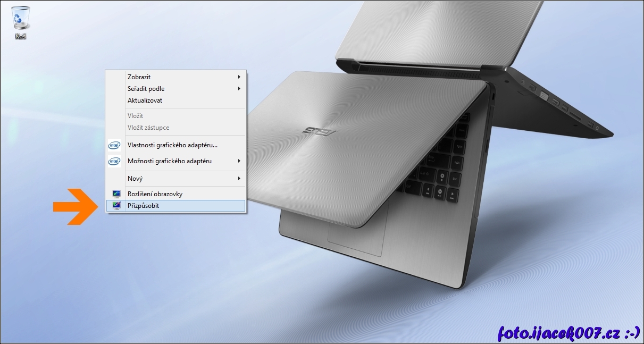Viewport: 644px width, 344px height.
Task: Click Aktualizovat to refresh desktop
Action: click(145, 100)
